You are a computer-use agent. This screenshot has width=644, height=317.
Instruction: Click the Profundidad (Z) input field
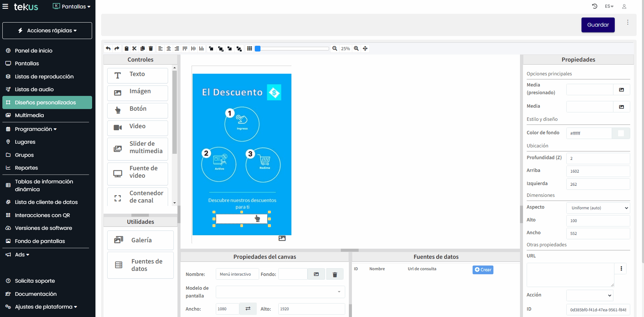pos(598,158)
